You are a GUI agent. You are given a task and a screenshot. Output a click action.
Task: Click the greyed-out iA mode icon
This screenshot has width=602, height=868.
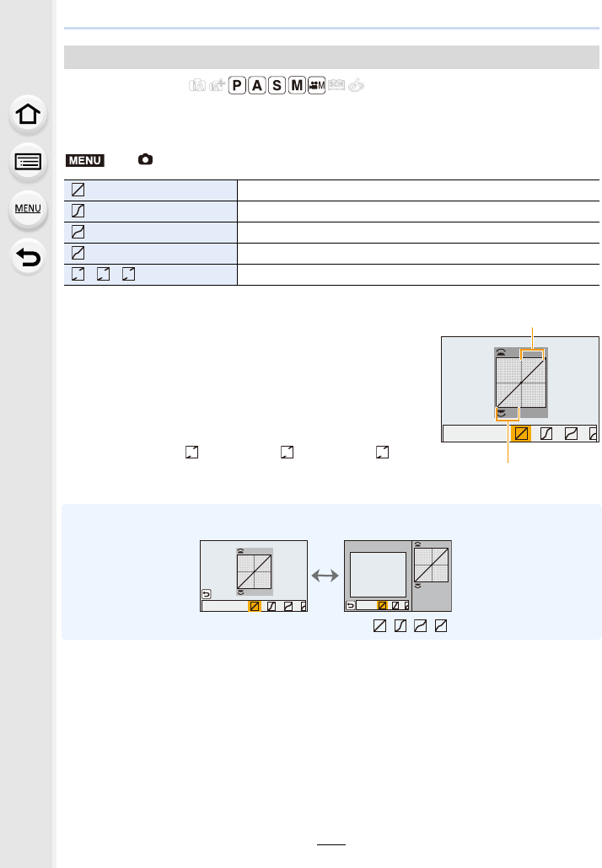(197, 85)
